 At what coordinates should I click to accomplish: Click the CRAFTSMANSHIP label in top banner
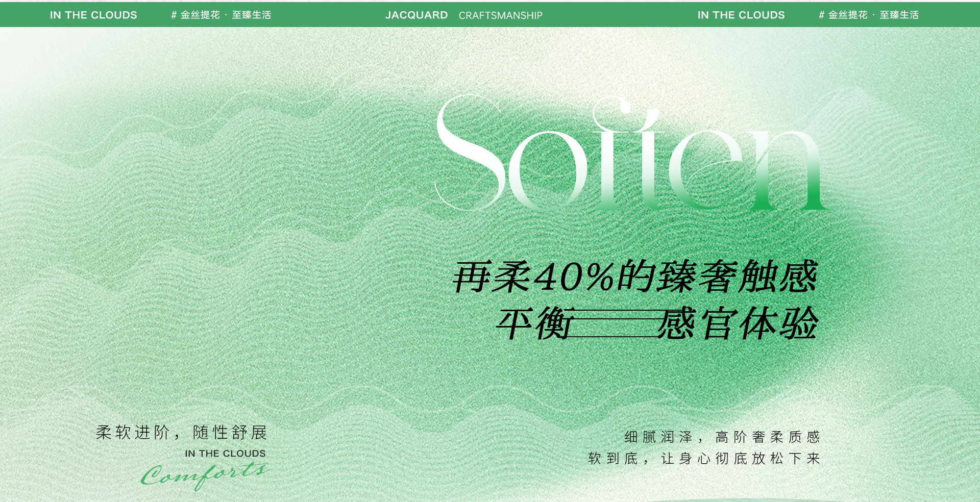coord(500,16)
